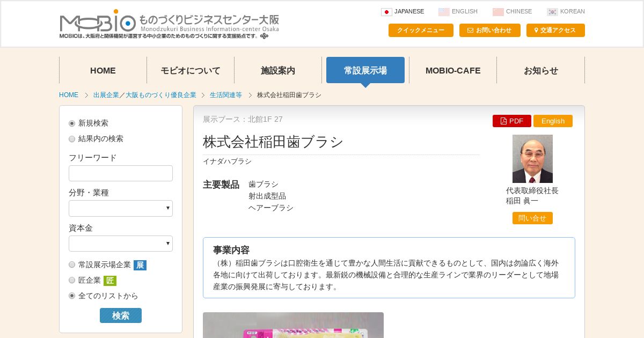Click 歯ブラシ product text

pyautogui.click(x=264, y=184)
